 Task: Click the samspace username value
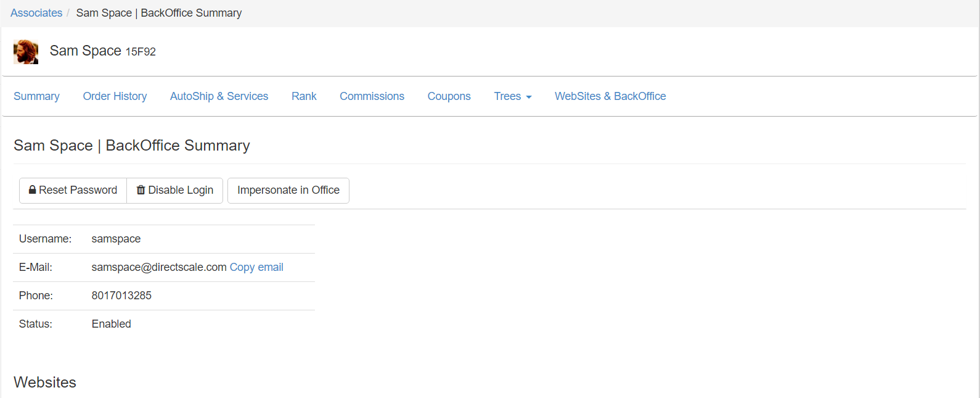point(116,239)
